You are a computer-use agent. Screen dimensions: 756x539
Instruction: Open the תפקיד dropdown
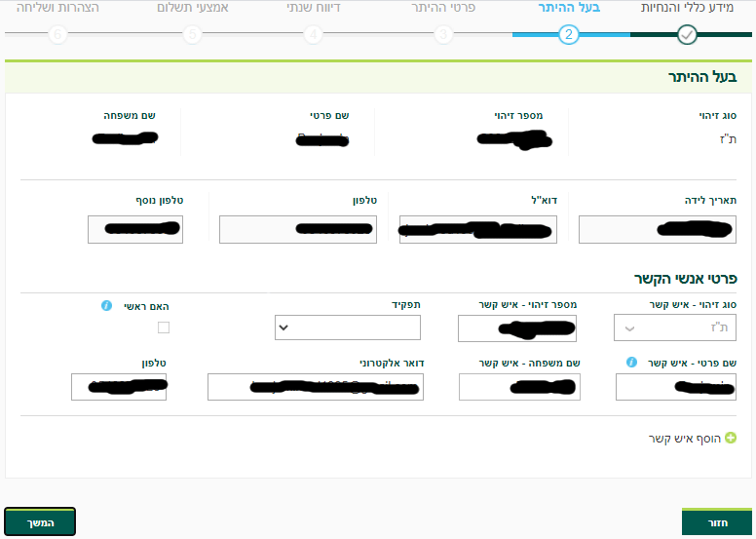348,327
